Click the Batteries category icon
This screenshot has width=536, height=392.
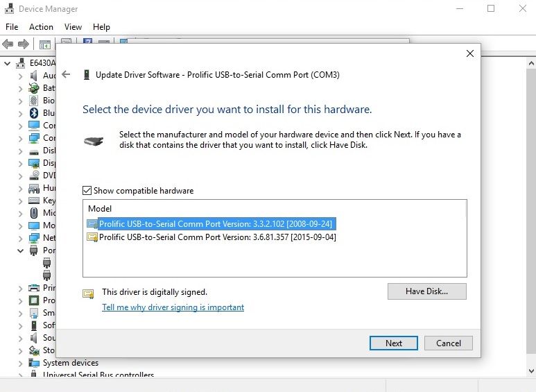tap(34, 88)
